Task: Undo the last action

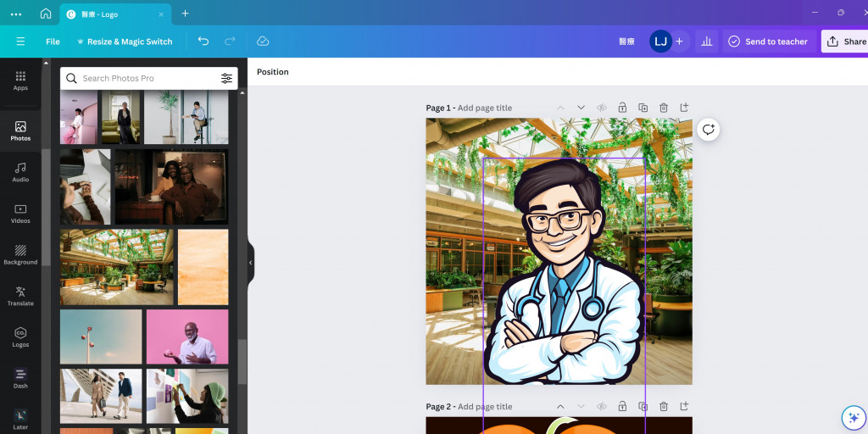Action: (x=203, y=42)
